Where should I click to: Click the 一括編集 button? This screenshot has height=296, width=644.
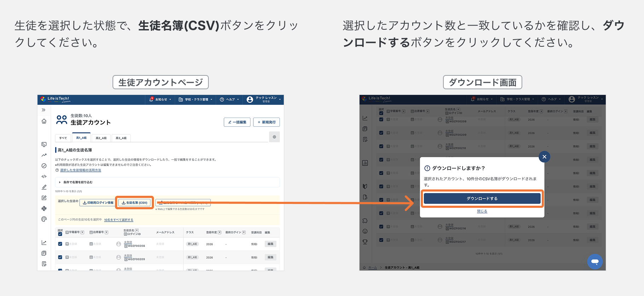click(x=237, y=122)
